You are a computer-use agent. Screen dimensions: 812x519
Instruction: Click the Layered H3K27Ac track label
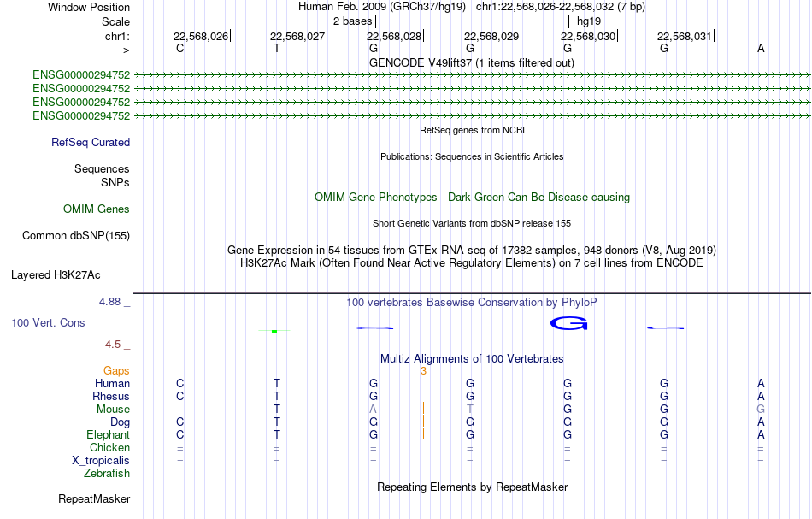coord(56,274)
